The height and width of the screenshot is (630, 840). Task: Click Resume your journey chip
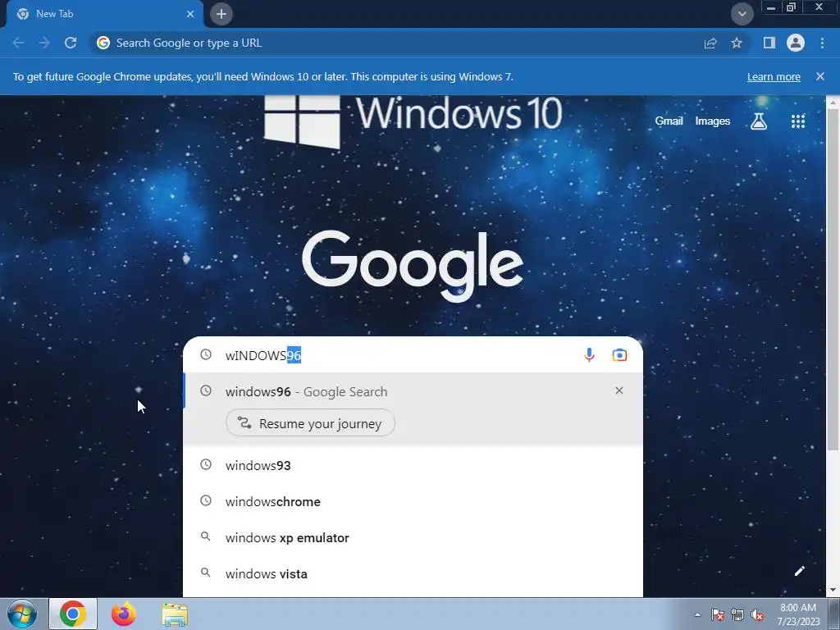coord(310,423)
